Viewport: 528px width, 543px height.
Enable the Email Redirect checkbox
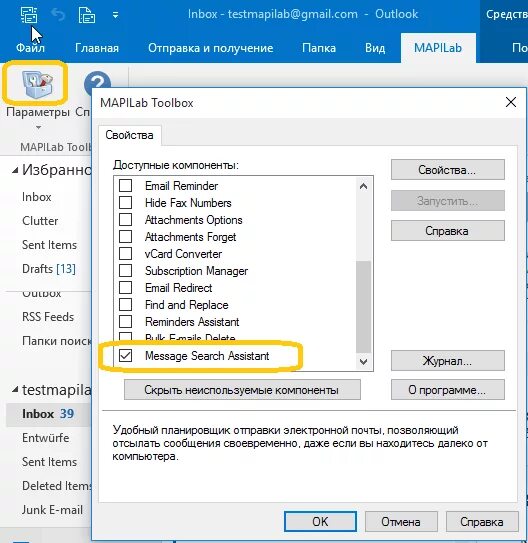click(125, 287)
